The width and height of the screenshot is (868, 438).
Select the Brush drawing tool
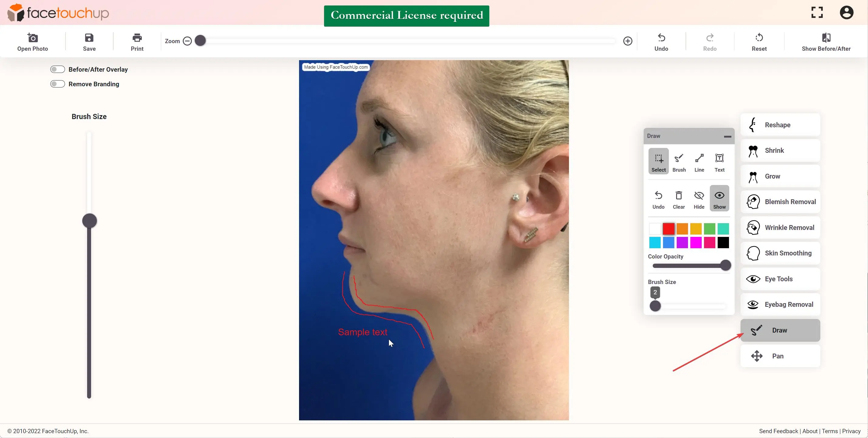(679, 162)
